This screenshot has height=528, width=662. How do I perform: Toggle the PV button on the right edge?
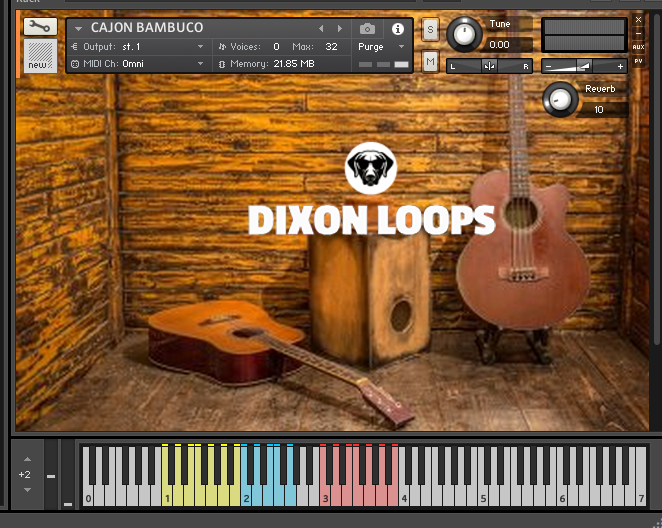click(x=638, y=61)
